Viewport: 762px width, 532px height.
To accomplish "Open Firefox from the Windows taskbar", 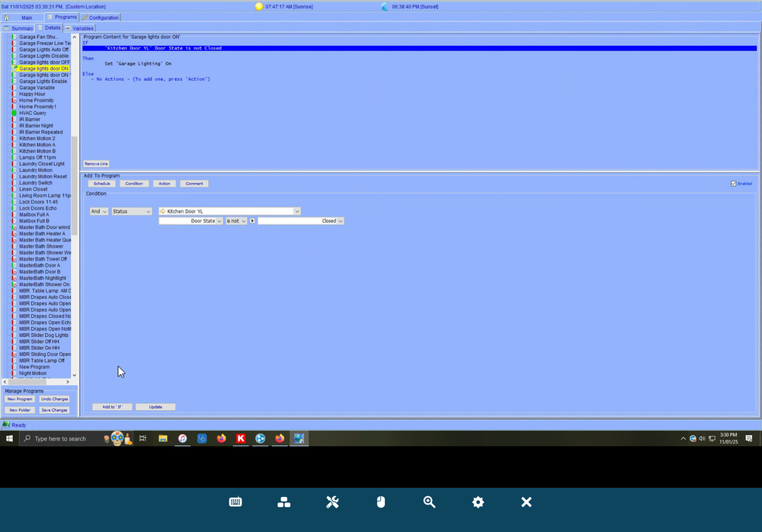I will (222, 438).
